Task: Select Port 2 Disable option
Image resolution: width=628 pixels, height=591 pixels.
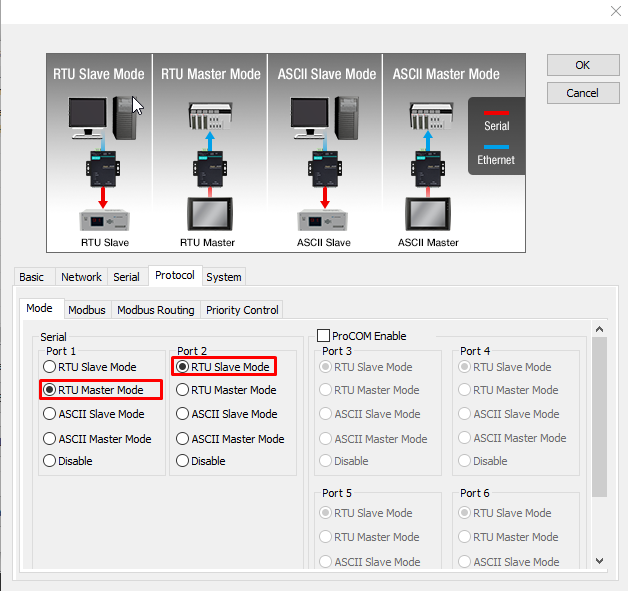Action: click(x=201, y=460)
